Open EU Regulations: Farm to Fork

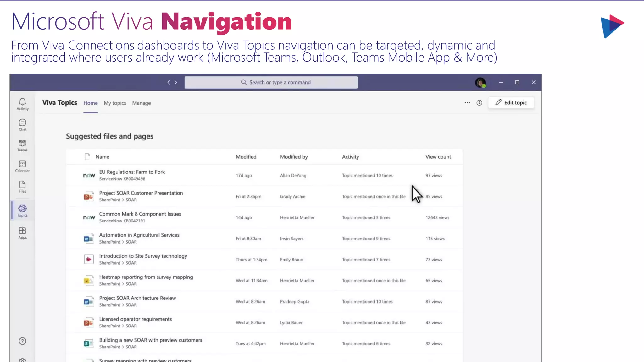click(x=132, y=172)
